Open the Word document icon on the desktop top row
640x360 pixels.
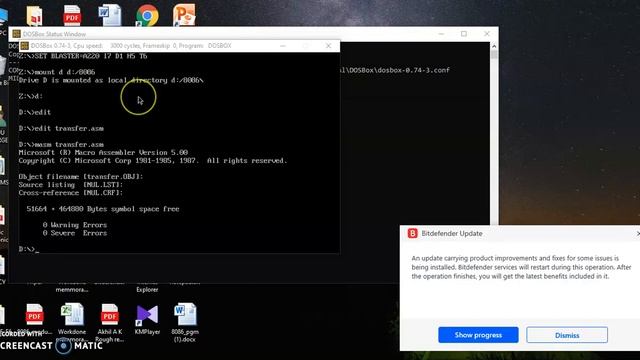pyautogui.click(x=109, y=15)
